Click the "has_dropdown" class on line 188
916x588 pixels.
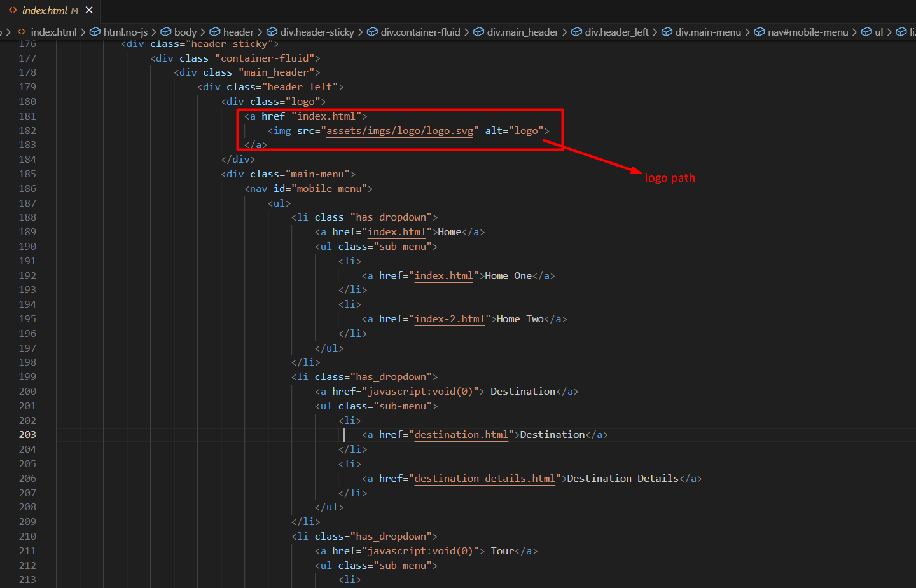coord(391,217)
